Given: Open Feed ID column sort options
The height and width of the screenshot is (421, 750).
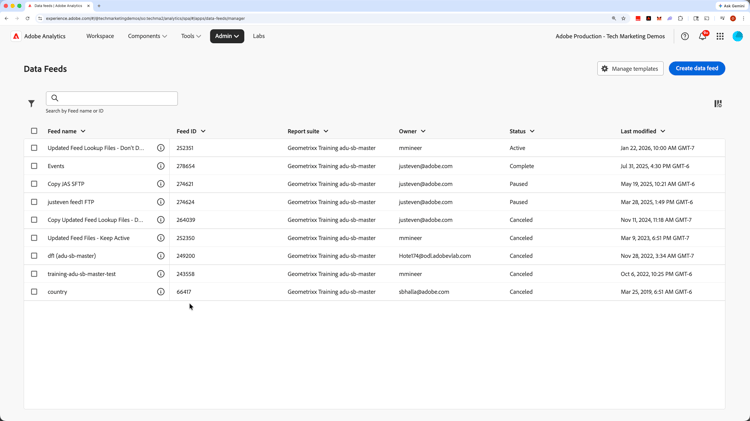Looking at the screenshot, I should click(x=203, y=131).
